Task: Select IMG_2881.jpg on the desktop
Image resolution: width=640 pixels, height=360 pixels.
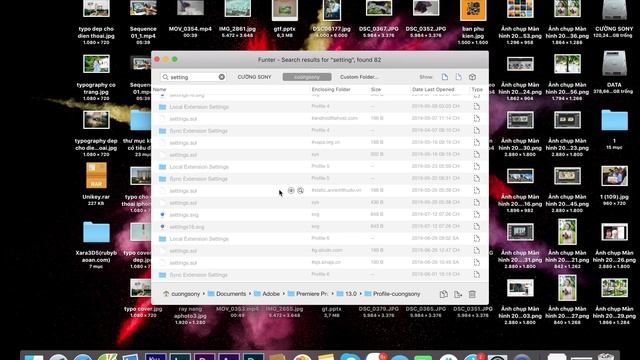Action: click(x=238, y=9)
